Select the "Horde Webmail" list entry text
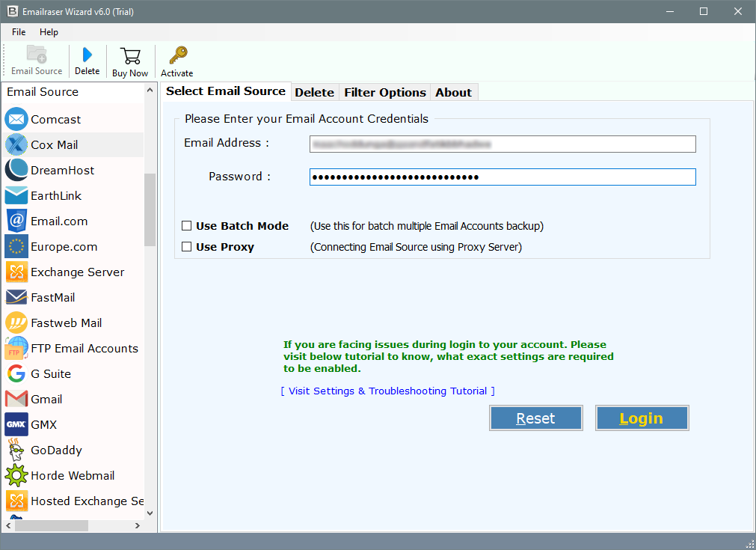This screenshot has height=550, width=756. (x=73, y=476)
